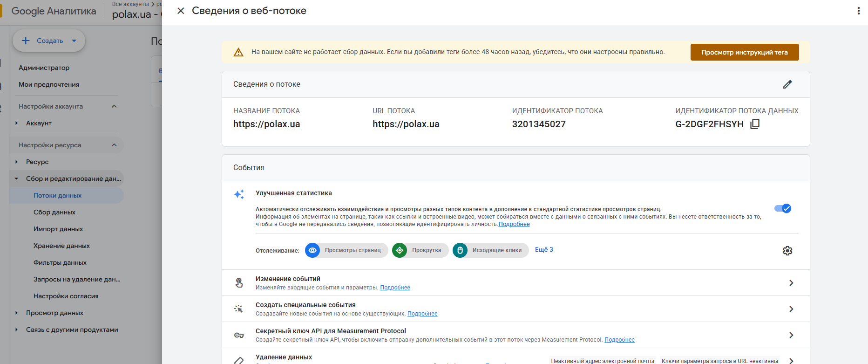Click the Measurement Protocol key icon
Screen dimensions: 868x364
point(239,335)
